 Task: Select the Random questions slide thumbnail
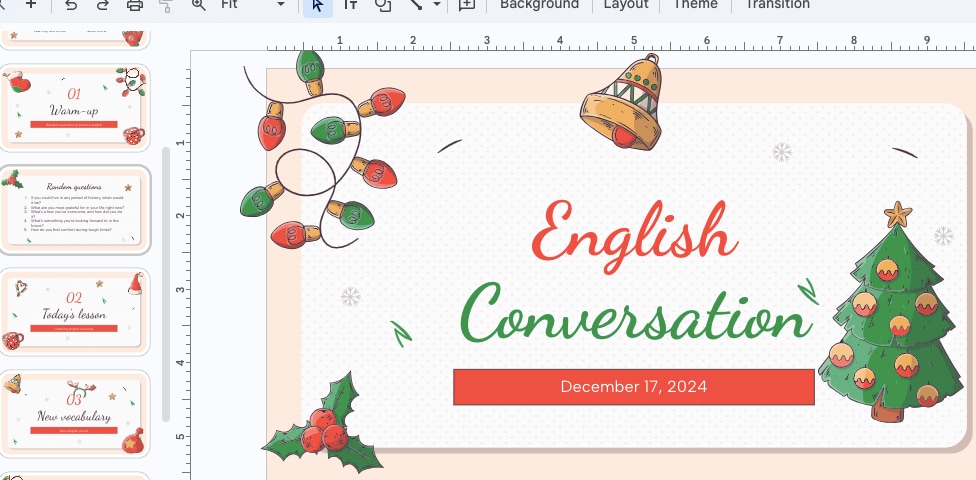tap(75, 210)
